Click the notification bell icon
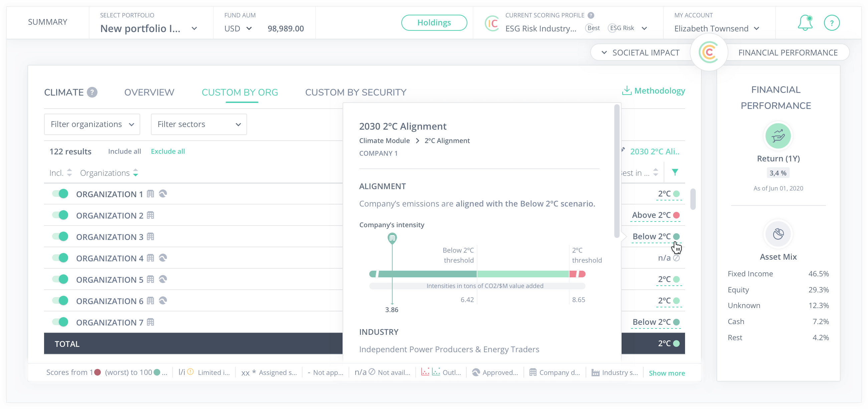This screenshot has width=868, height=409. click(x=805, y=23)
